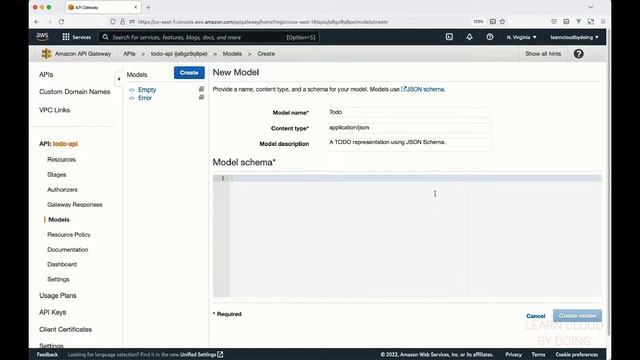Click the Feedback link in the footer
Screen dimensions: 640x360
pos(47,355)
